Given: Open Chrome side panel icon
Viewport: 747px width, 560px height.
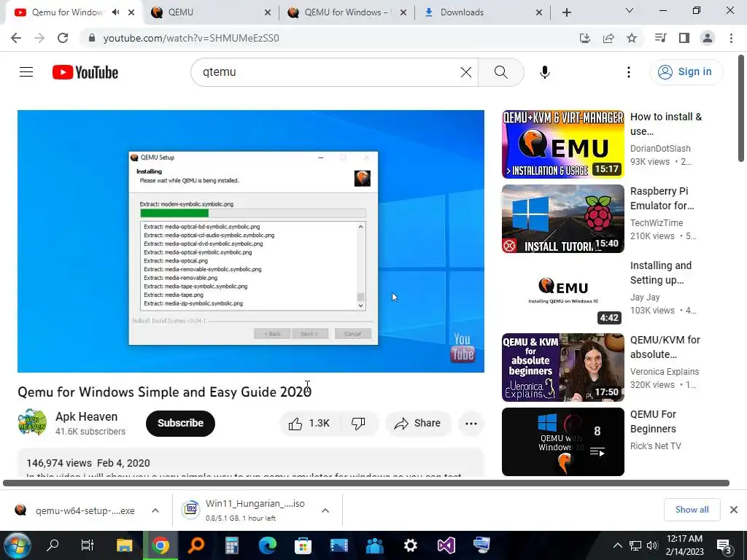Looking at the screenshot, I should (x=684, y=38).
